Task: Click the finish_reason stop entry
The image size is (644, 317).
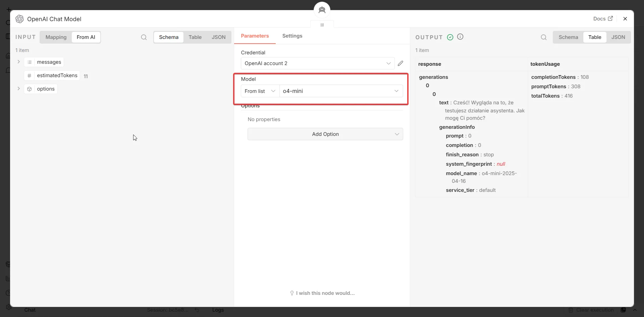Action: pyautogui.click(x=470, y=155)
